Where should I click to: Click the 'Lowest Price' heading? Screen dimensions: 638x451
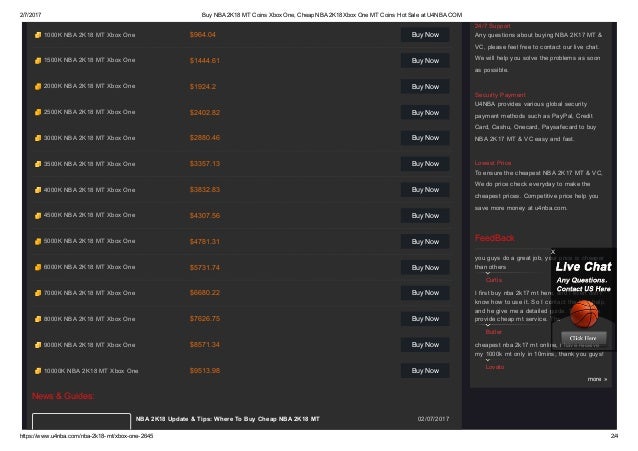pos(493,163)
